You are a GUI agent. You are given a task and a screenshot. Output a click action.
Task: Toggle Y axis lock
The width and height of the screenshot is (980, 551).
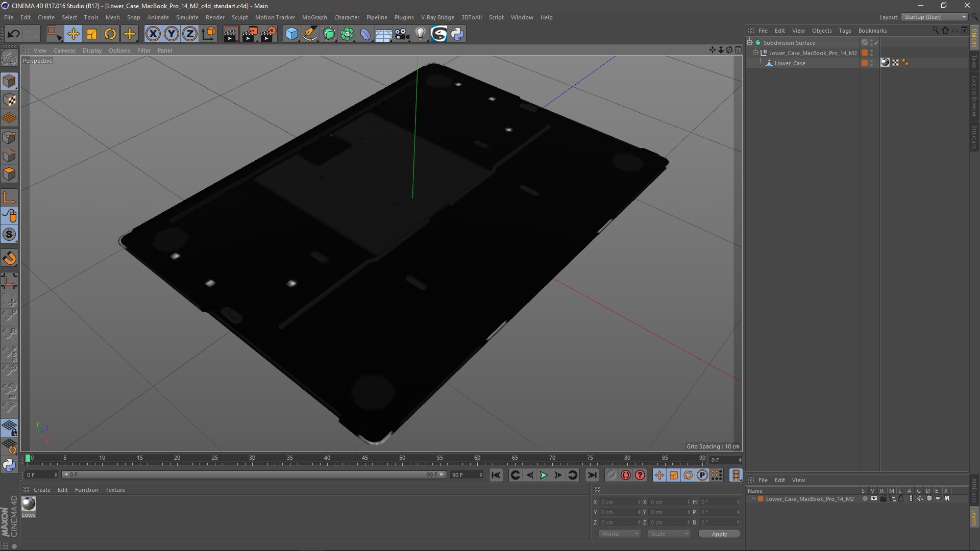[x=171, y=34]
